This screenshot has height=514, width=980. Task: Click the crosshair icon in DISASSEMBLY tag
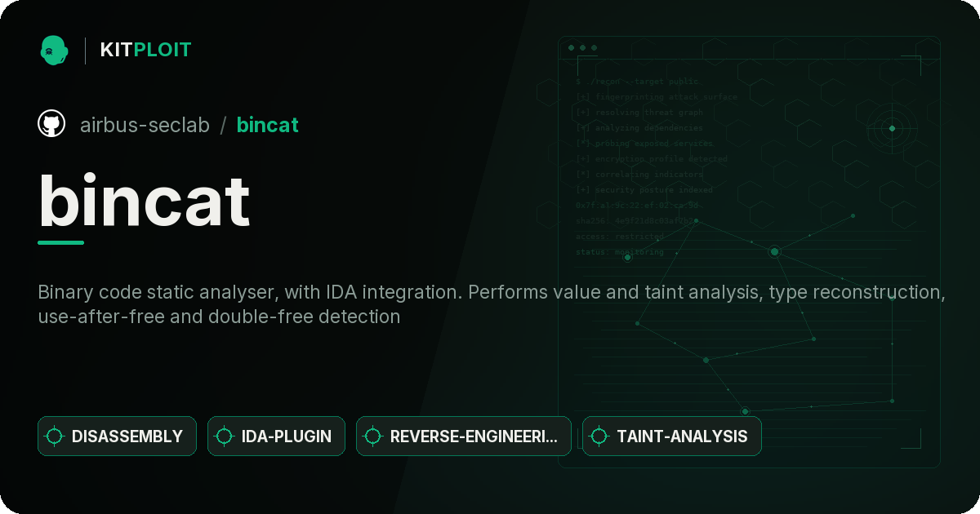pyautogui.click(x=55, y=436)
